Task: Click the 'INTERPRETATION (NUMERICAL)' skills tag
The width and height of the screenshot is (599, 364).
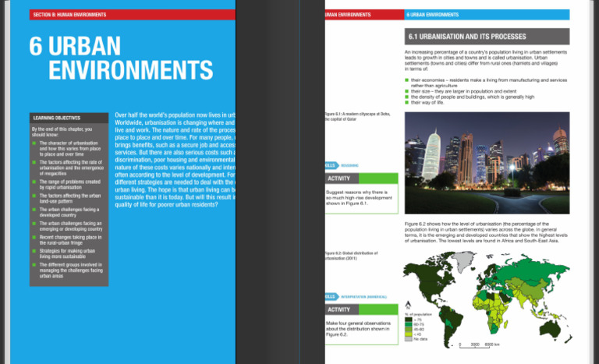Action: click(363, 297)
